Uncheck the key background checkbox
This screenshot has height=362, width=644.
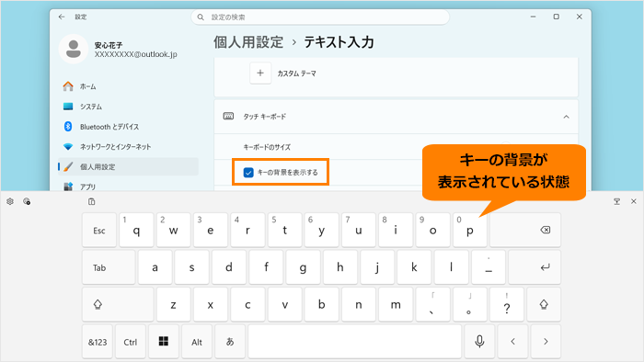(x=248, y=173)
